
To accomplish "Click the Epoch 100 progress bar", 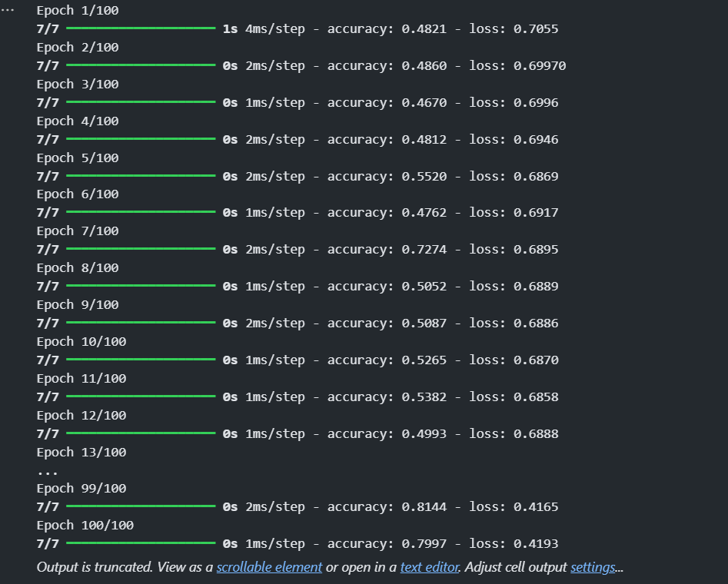I will 141,543.
